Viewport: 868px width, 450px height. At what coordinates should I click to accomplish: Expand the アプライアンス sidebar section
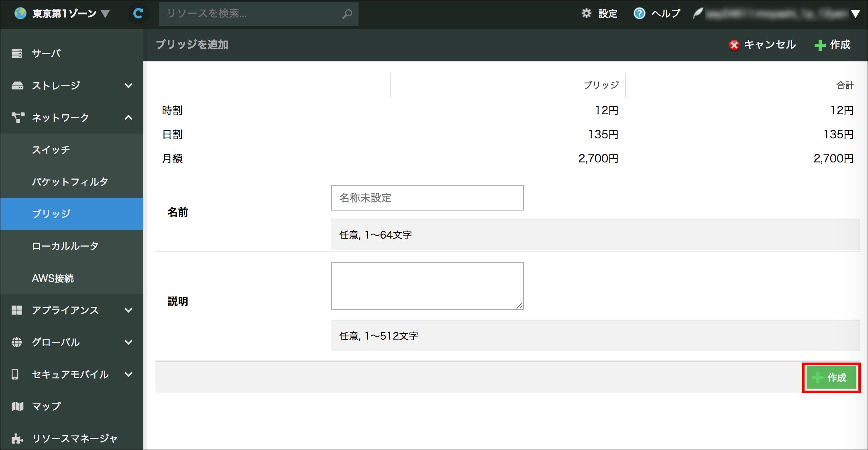coord(128,310)
